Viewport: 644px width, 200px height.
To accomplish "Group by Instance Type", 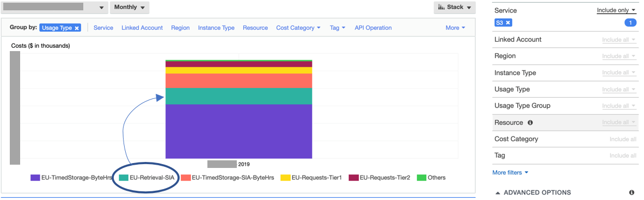I will pyautogui.click(x=216, y=28).
